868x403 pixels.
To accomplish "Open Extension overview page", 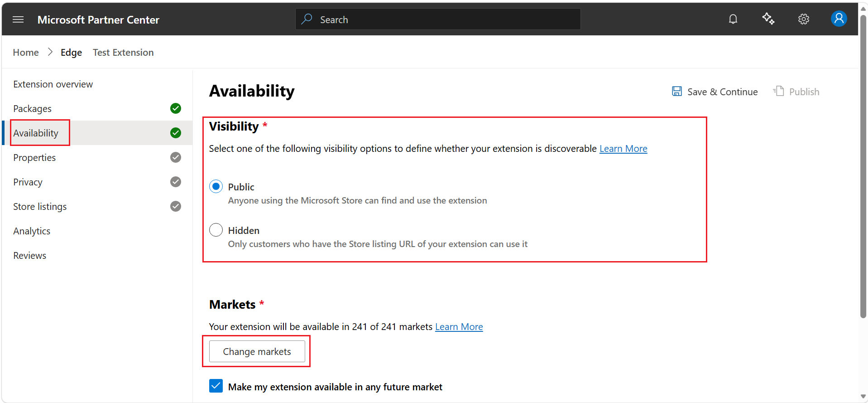I will coord(53,84).
